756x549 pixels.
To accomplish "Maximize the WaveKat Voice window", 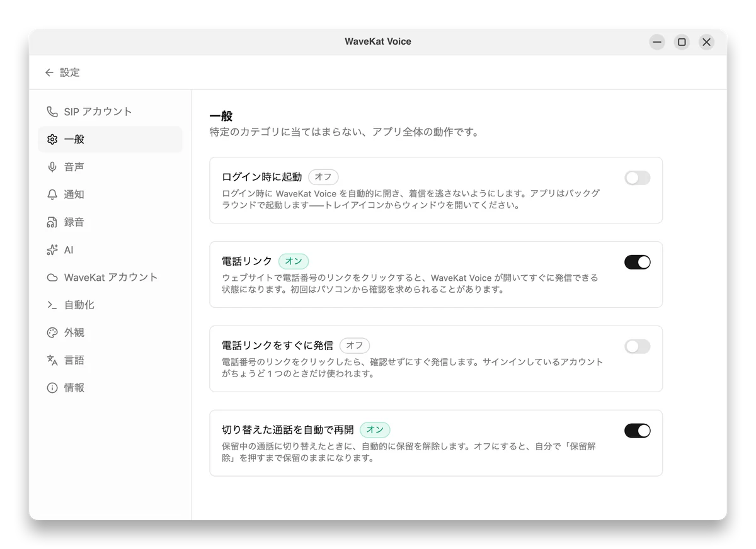I will coord(682,42).
